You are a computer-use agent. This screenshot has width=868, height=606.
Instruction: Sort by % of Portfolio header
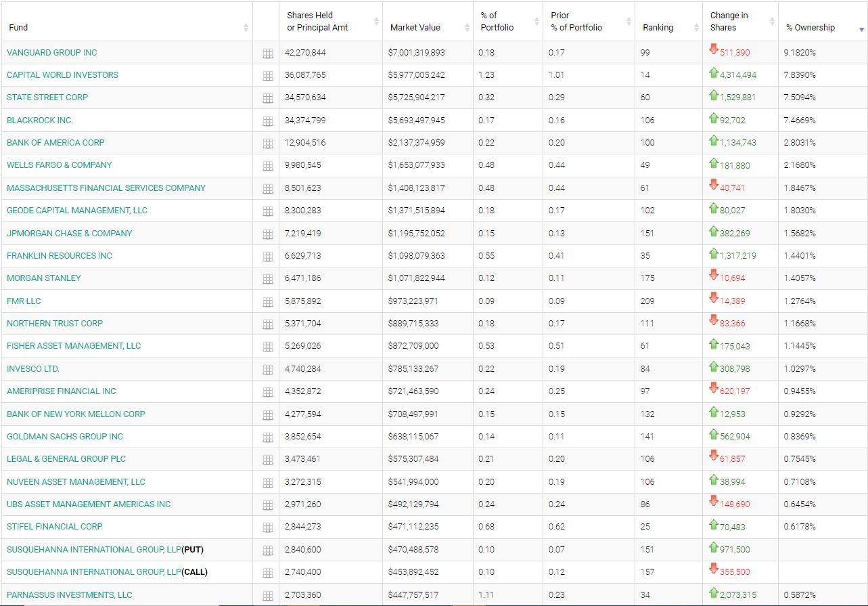point(508,21)
